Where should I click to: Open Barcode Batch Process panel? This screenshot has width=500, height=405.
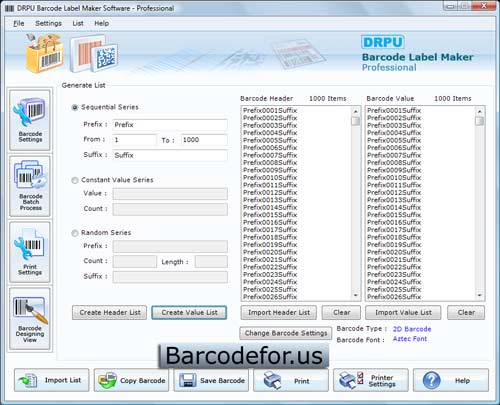click(x=30, y=186)
